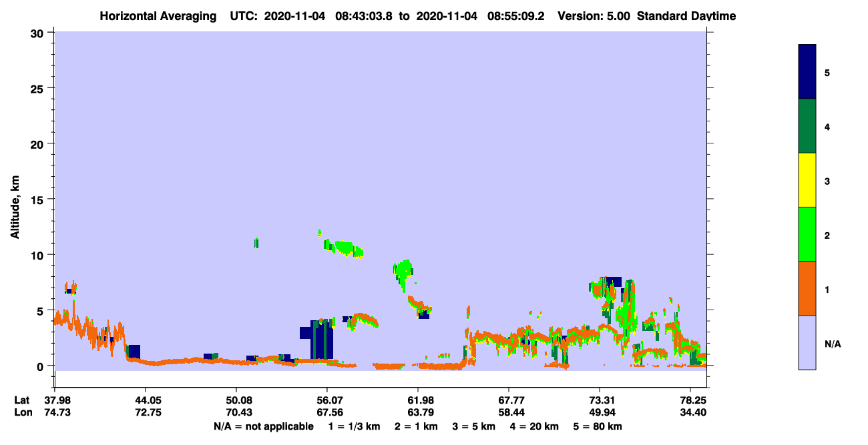868x445 pixels.
Task: Click the 'Lon' row label
Action: coord(23,412)
